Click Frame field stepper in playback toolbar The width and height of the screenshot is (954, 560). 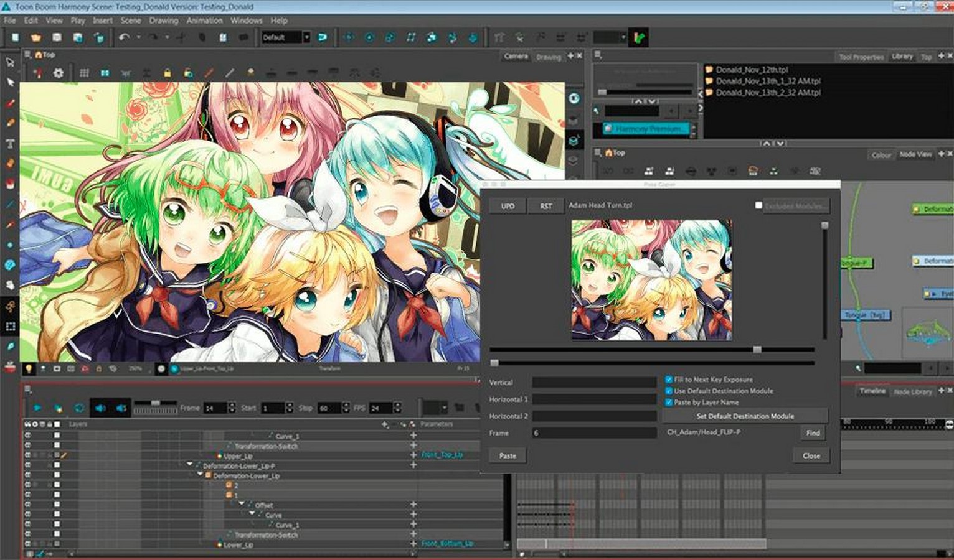[232, 408]
